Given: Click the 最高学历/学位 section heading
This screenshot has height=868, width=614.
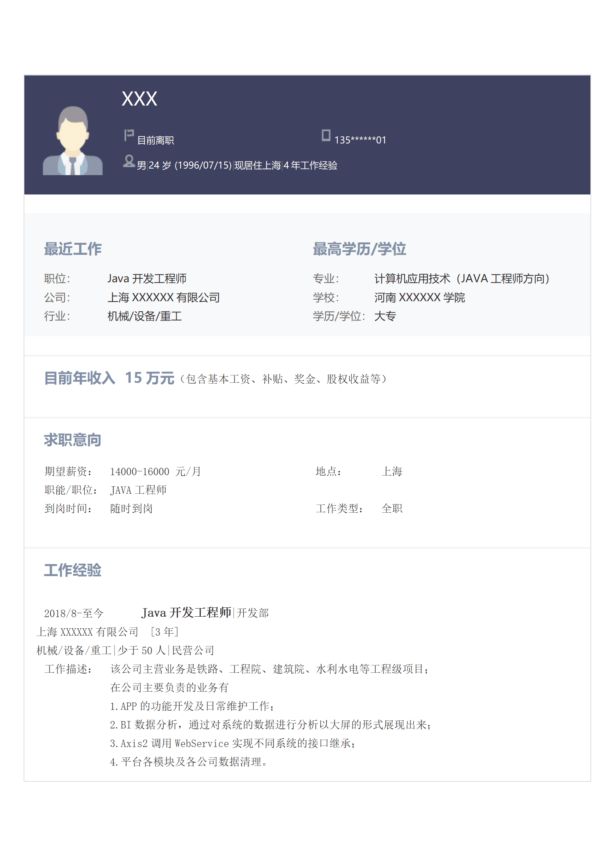Looking at the screenshot, I should coord(359,249).
